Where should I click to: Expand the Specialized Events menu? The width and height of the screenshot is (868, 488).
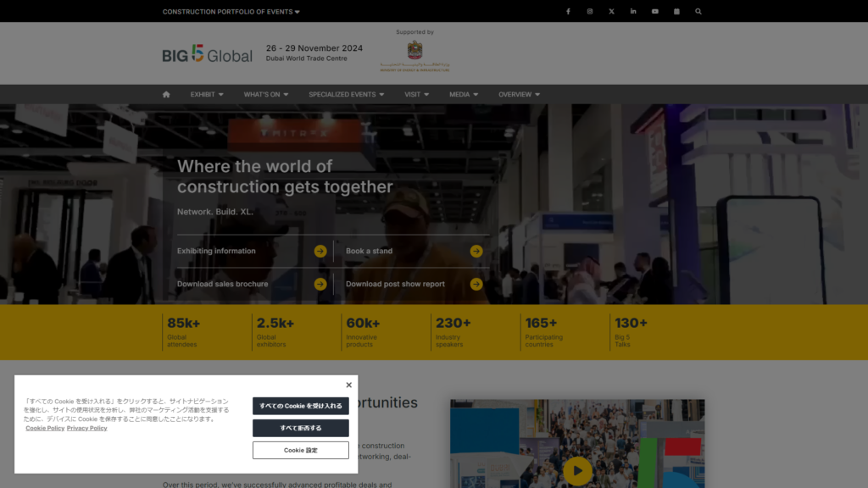346,95
